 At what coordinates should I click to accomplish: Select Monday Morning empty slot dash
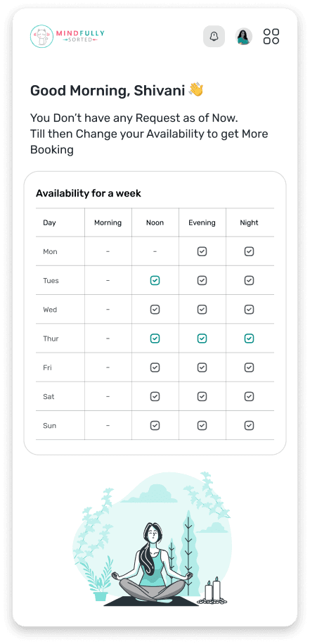click(108, 251)
